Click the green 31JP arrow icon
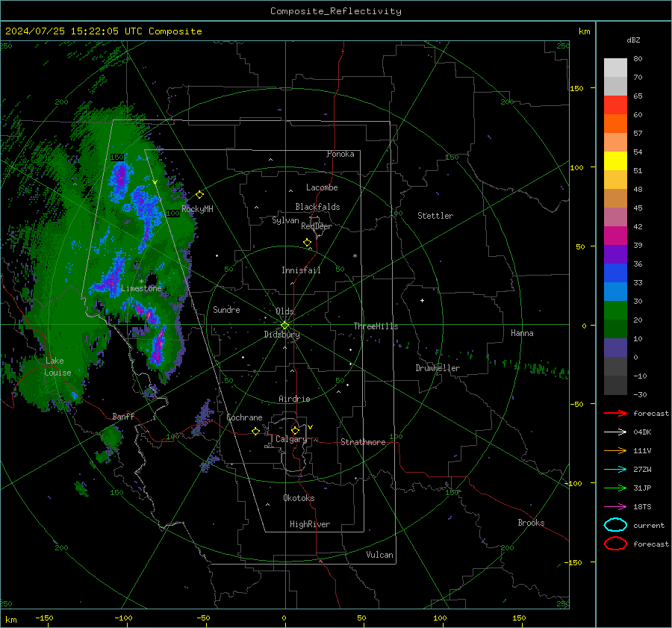672x628 pixels. (615, 488)
